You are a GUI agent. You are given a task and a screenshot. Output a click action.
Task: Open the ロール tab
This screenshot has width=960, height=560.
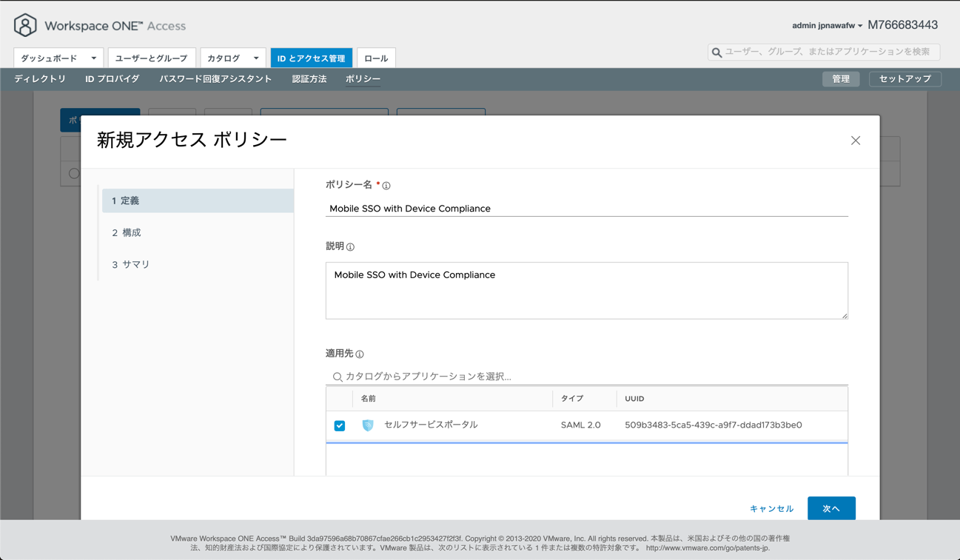(376, 58)
